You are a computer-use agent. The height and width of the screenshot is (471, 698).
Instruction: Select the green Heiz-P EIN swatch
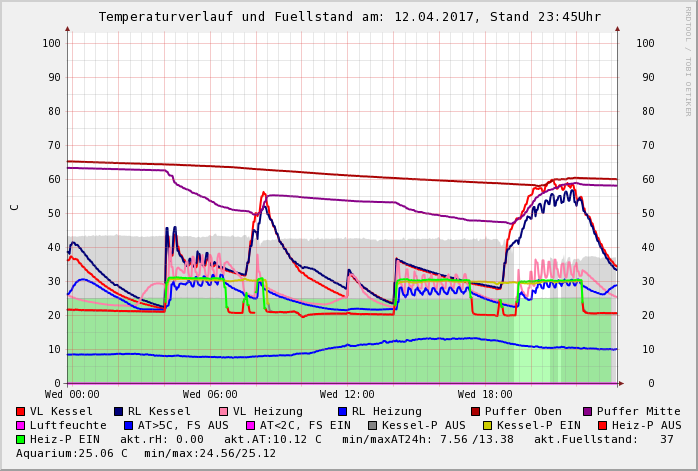21,439
